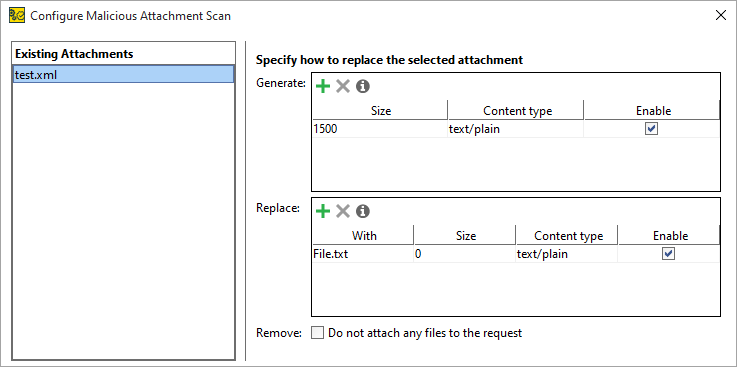Check 'Do not attach any files' option
Image resolution: width=737 pixels, height=367 pixels.
coord(318,333)
